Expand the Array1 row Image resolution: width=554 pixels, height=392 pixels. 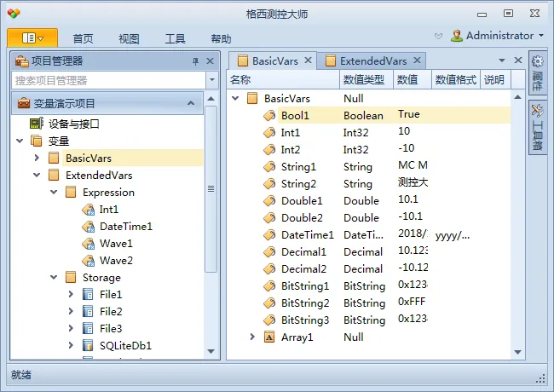coord(252,337)
